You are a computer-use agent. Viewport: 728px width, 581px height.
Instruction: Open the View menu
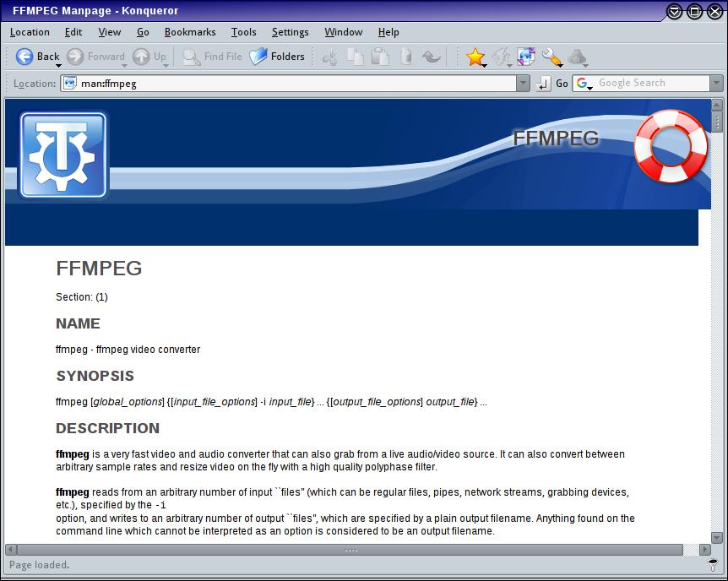point(110,32)
